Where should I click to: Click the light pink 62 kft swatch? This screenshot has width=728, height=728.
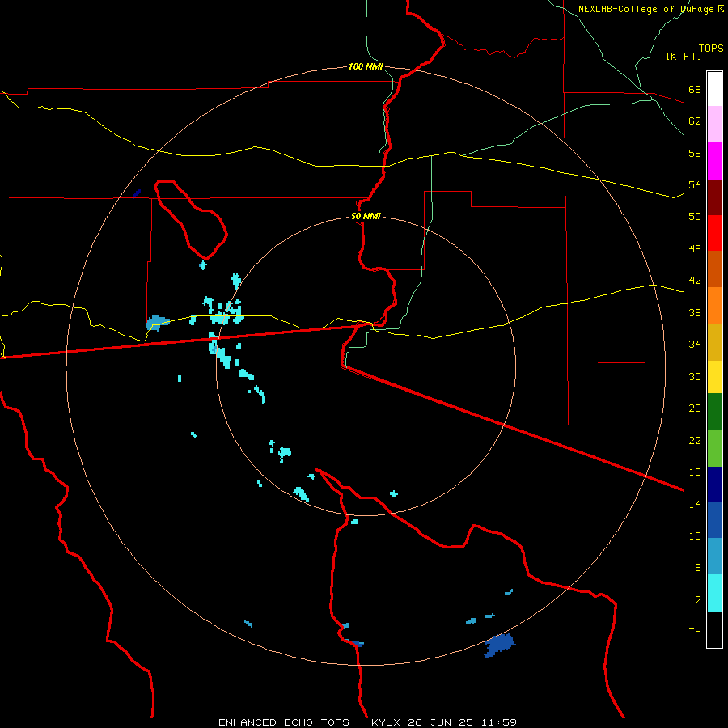[x=714, y=124]
